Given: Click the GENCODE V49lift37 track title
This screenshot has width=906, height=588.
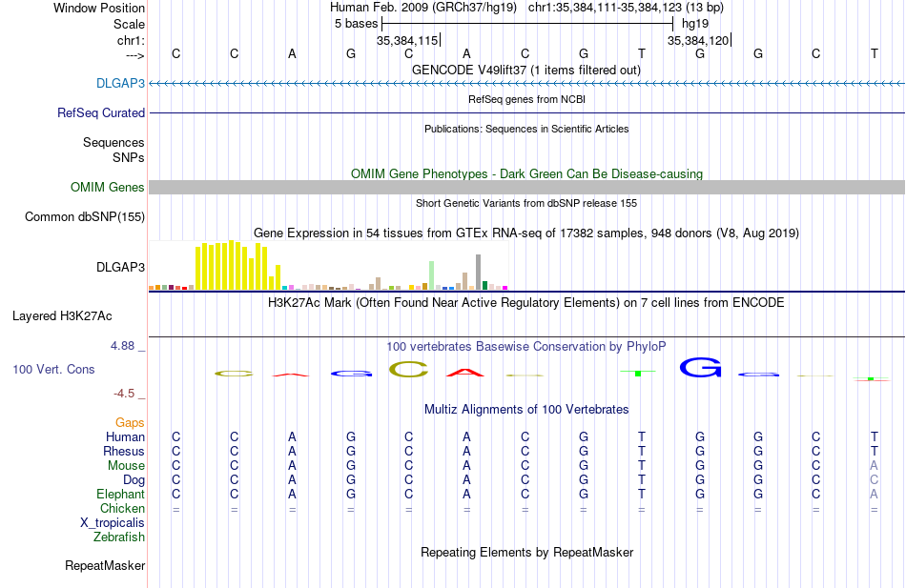Looking at the screenshot, I should 525,70.
